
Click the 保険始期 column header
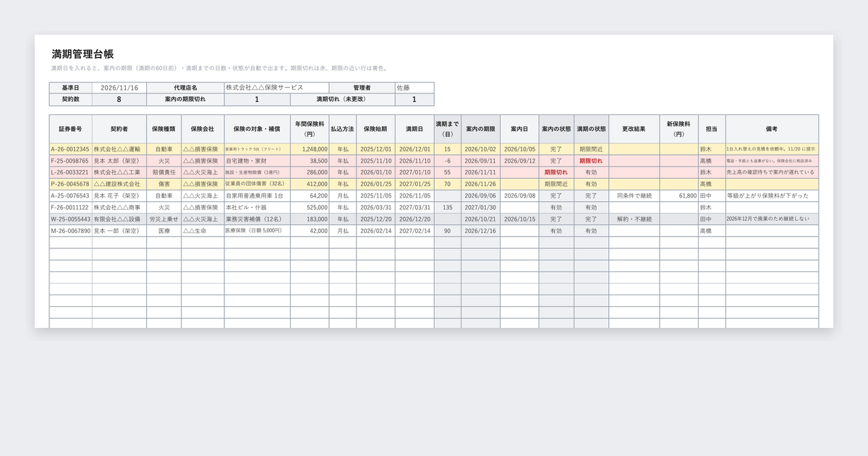pos(375,129)
